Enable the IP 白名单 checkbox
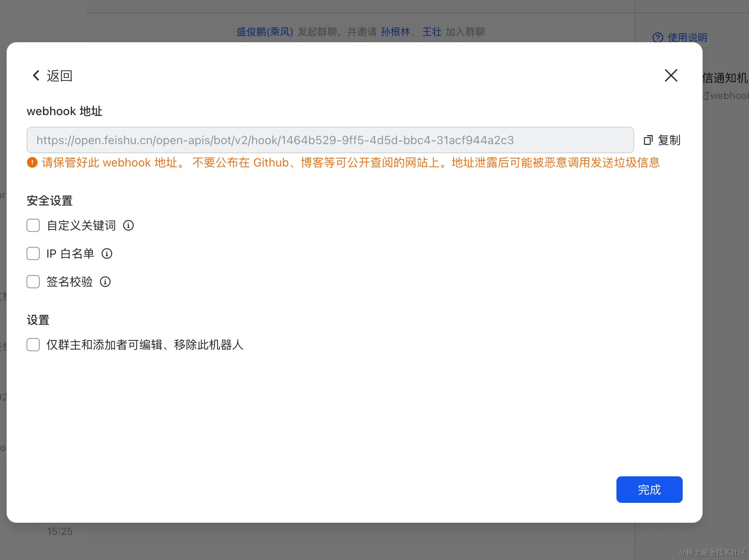Viewport: 749px width, 560px height. (x=33, y=253)
